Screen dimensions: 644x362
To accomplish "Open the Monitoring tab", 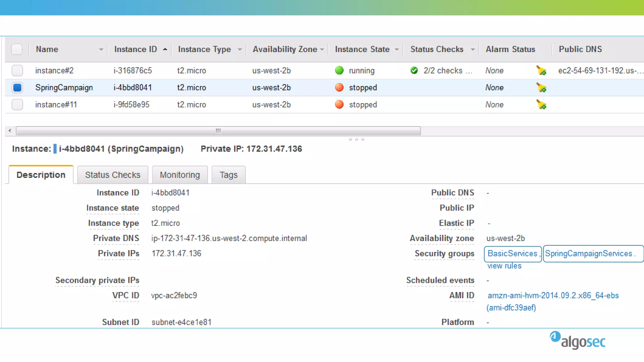I will [x=180, y=175].
